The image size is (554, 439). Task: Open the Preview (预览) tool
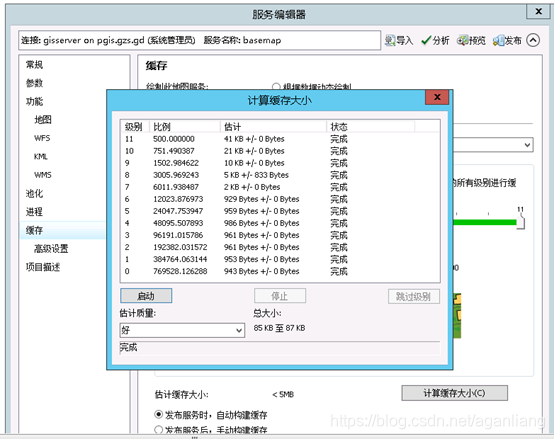(x=471, y=40)
